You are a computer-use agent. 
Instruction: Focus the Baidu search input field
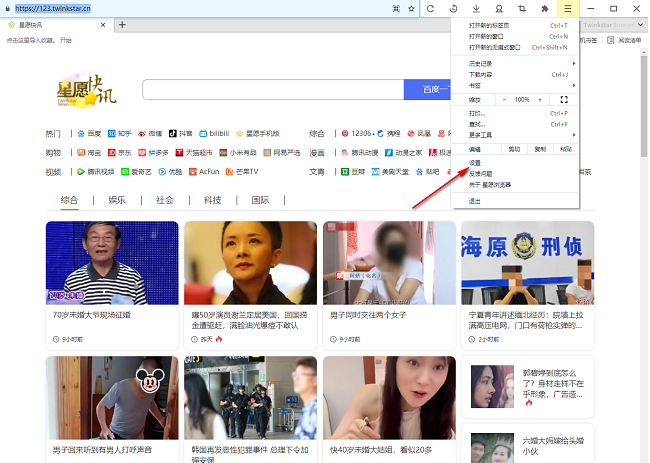point(273,89)
